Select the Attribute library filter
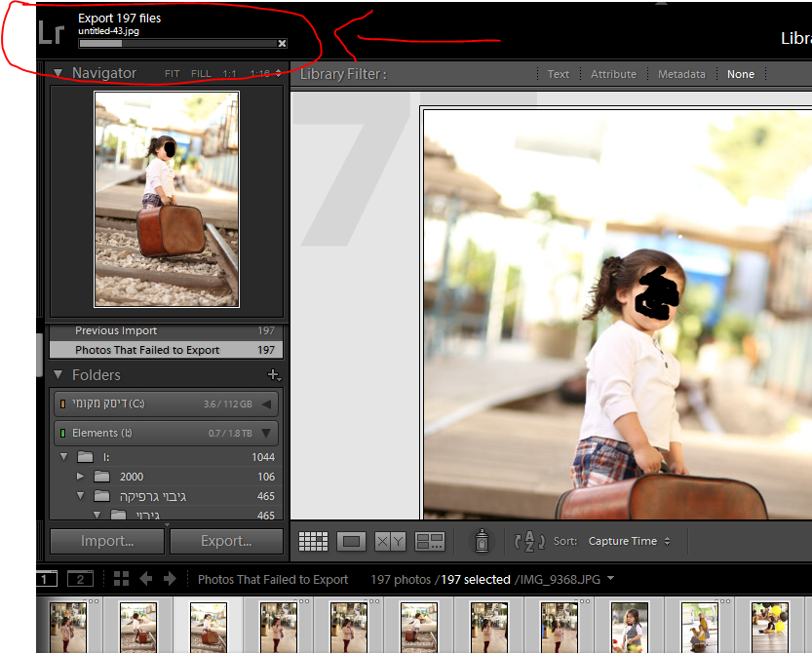The image size is (812, 653). pyautogui.click(x=613, y=74)
